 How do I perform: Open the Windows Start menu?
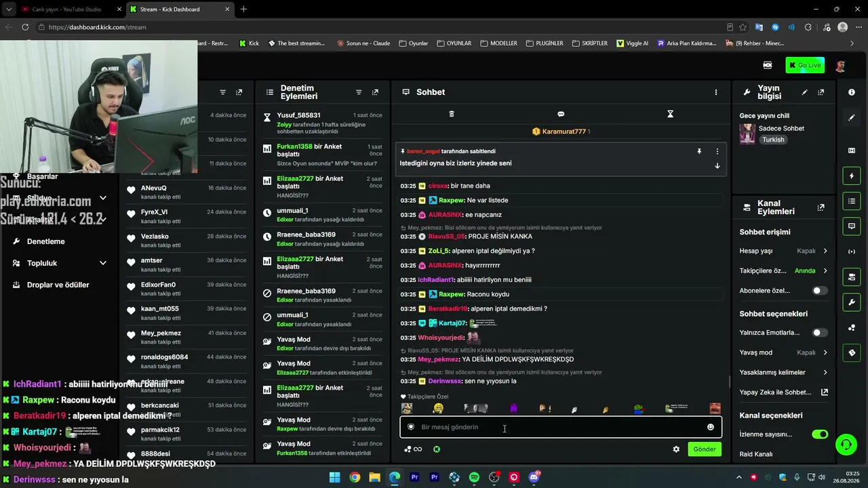tap(335, 478)
